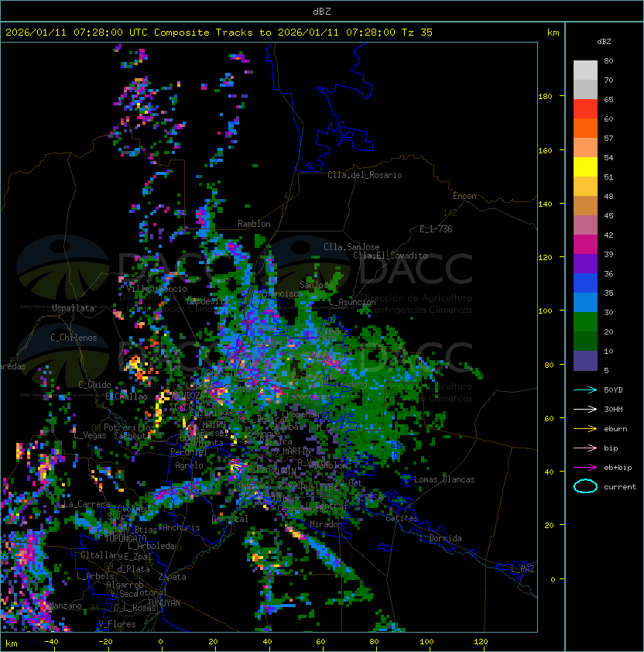Click the '-40' tick on the bottom km axis
The width and height of the screenshot is (644, 652).
(x=52, y=642)
